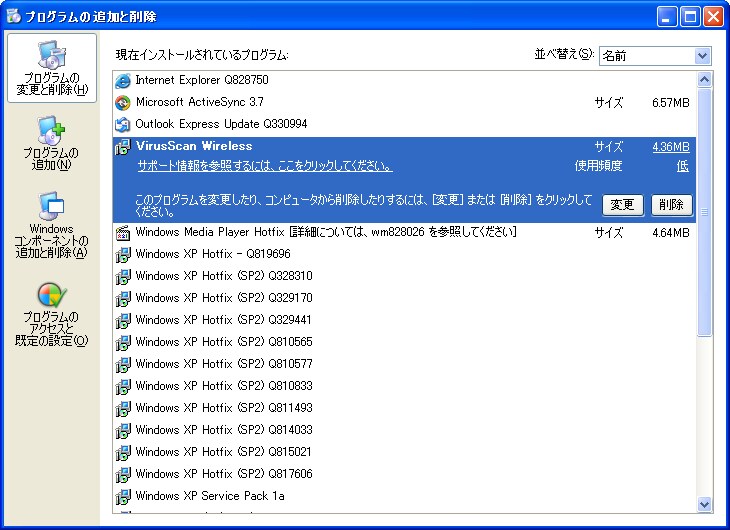Select Windows XP Hotfix (SP2) Q814033

(404, 430)
